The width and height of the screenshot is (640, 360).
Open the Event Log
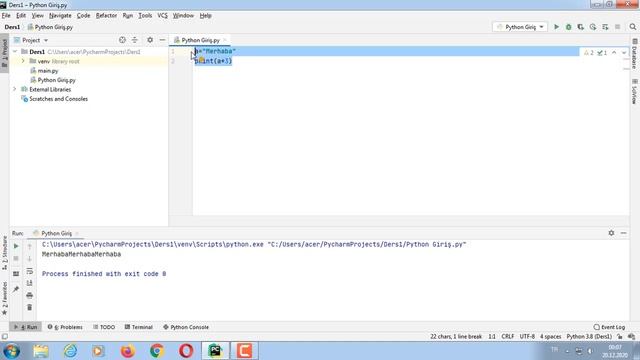click(609, 327)
